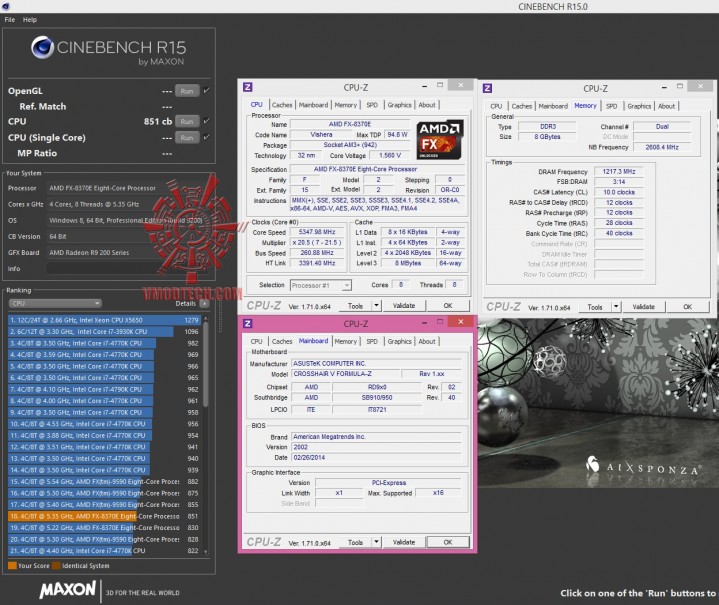Expand Tools arrow in CPU-Z CPU window
This screenshot has height=605, width=719.
tap(376, 305)
